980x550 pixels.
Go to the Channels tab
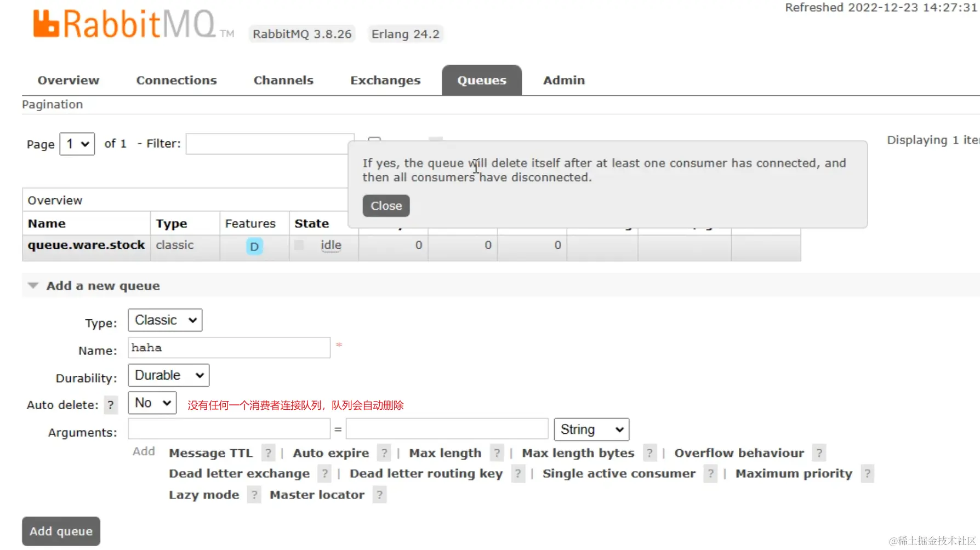pyautogui.click(x=283, y=81)
